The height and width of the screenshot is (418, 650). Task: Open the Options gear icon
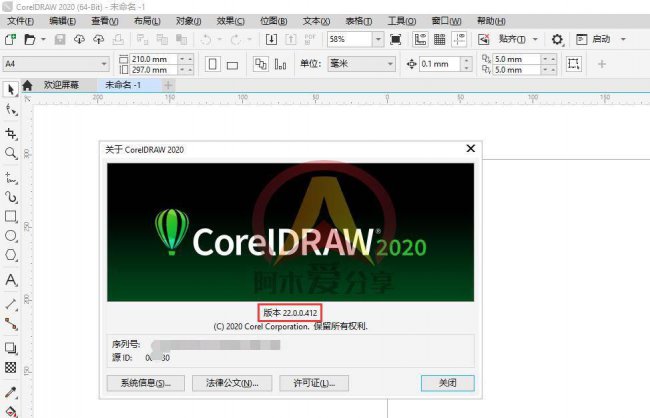(x=557, y=39)
